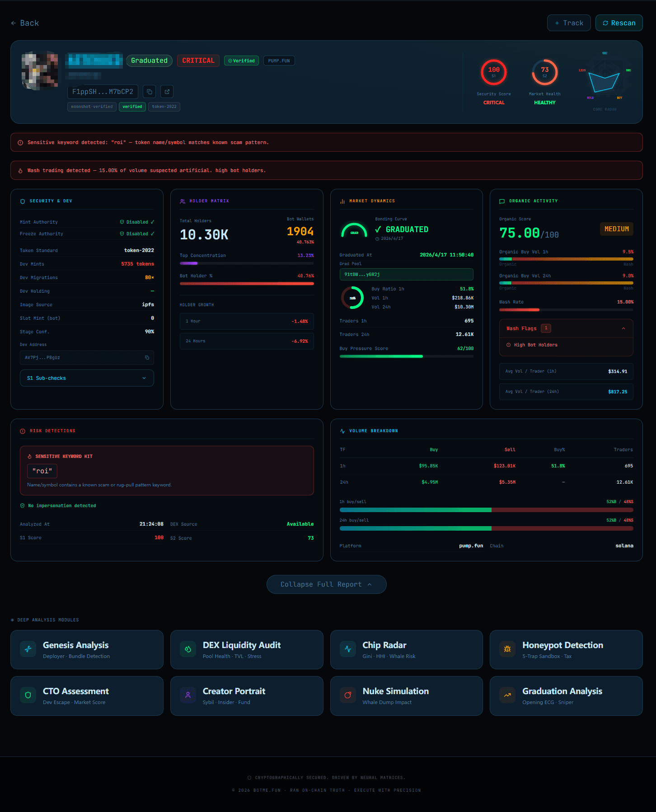This screenshot has width=656, height=812.
Task: Click the Graduated status pill
Action: coord(149,61)
